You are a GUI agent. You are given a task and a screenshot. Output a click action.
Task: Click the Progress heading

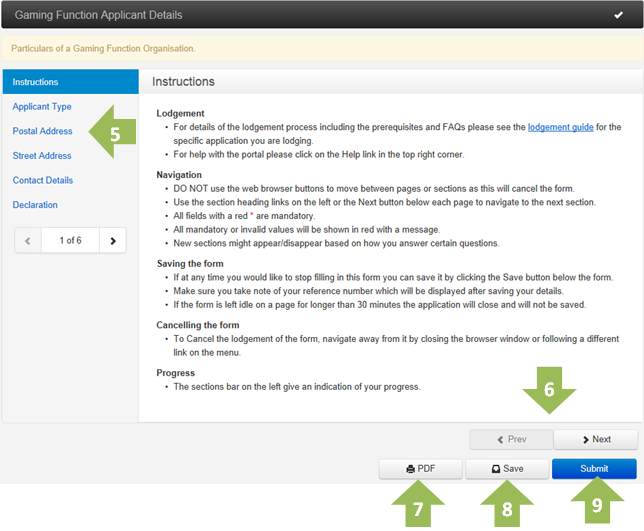pos(175,373)
